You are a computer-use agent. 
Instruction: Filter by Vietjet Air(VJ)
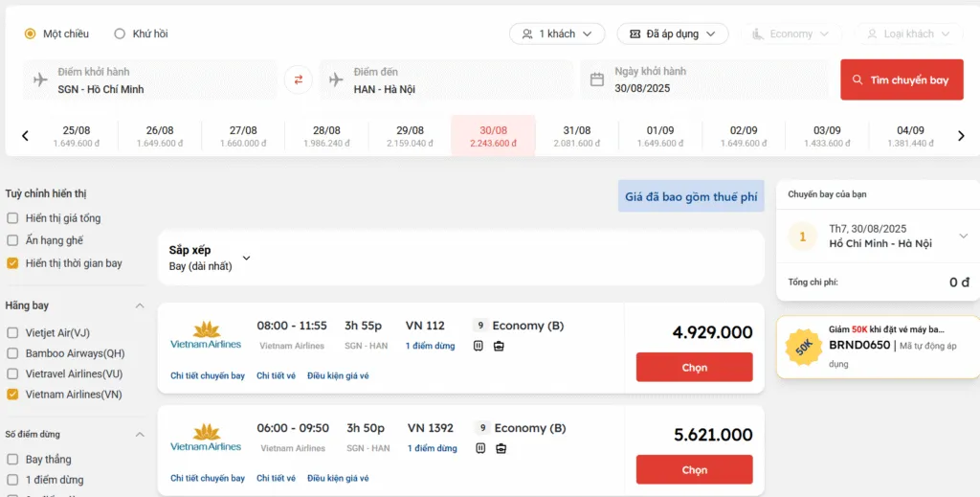(12, 332)
